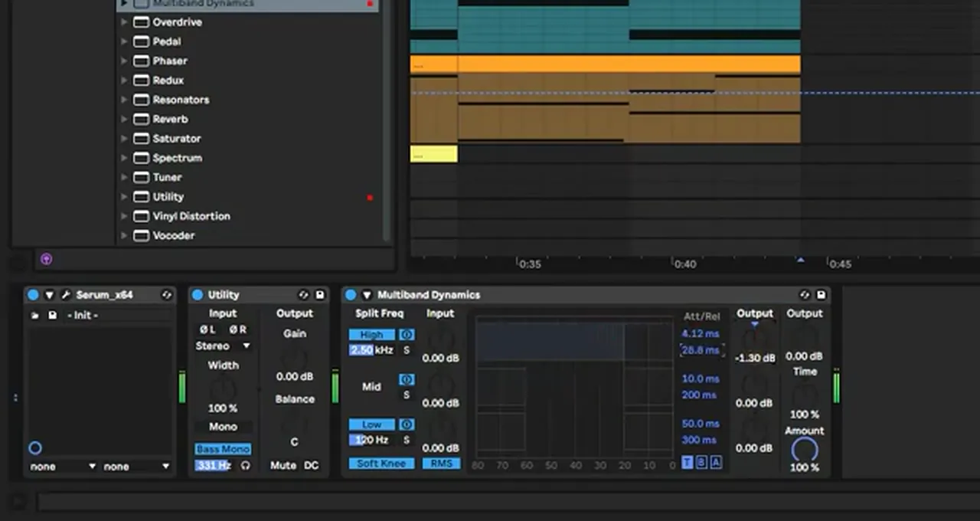Select the A view button in Multiband Dynamics
Image resolution: width=980 pixels, height=521 pixels.
716,463
